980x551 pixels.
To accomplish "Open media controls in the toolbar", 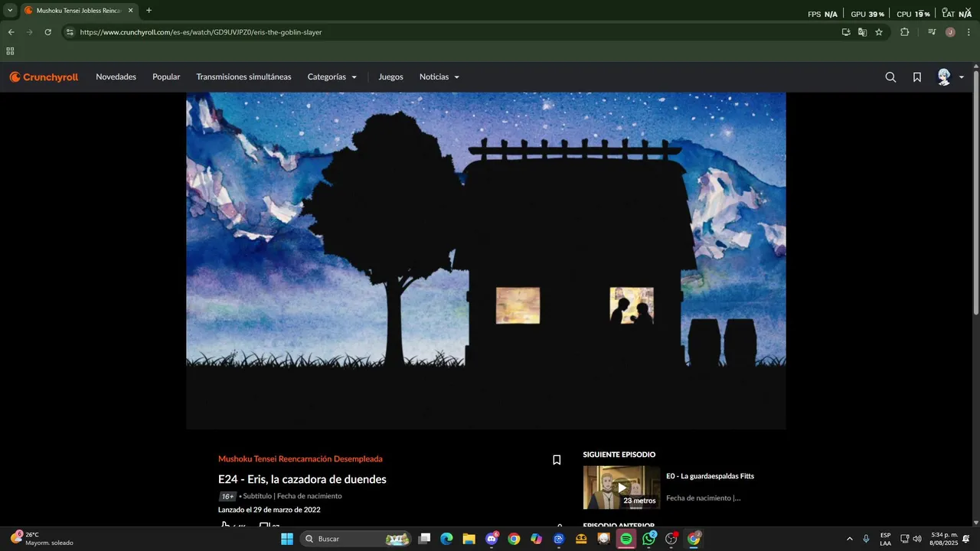I will click(x=932, y=32).
